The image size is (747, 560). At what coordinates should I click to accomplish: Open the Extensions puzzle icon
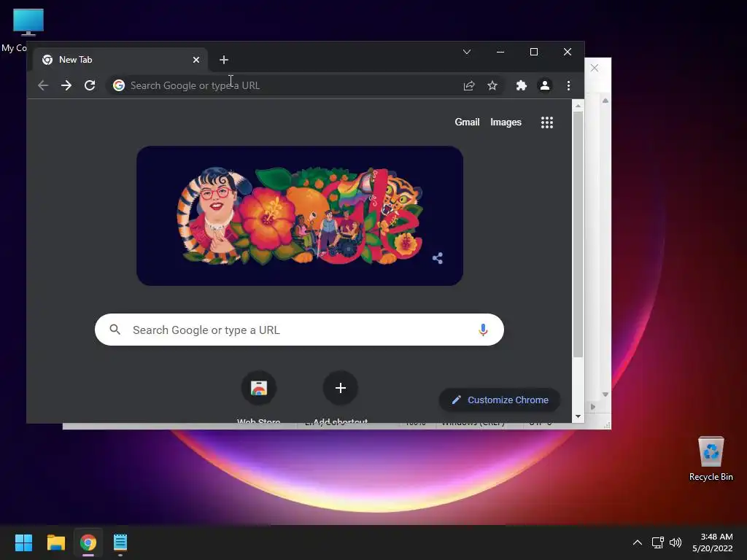click(522, 86)
